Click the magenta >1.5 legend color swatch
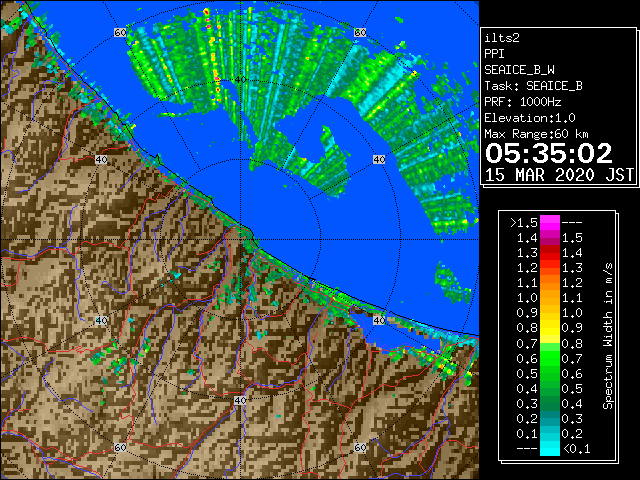Viewport: 640px width, 480px height. pyautogui.click(x=549, y=222)
